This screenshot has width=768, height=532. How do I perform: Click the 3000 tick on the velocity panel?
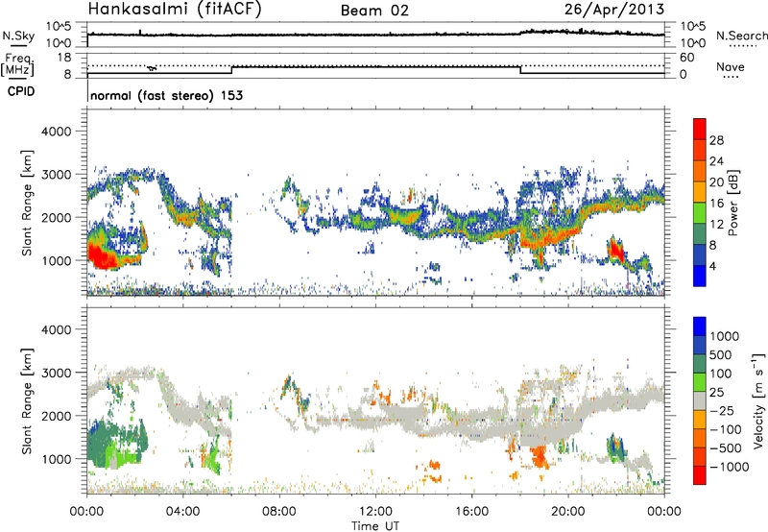[57, 373]
